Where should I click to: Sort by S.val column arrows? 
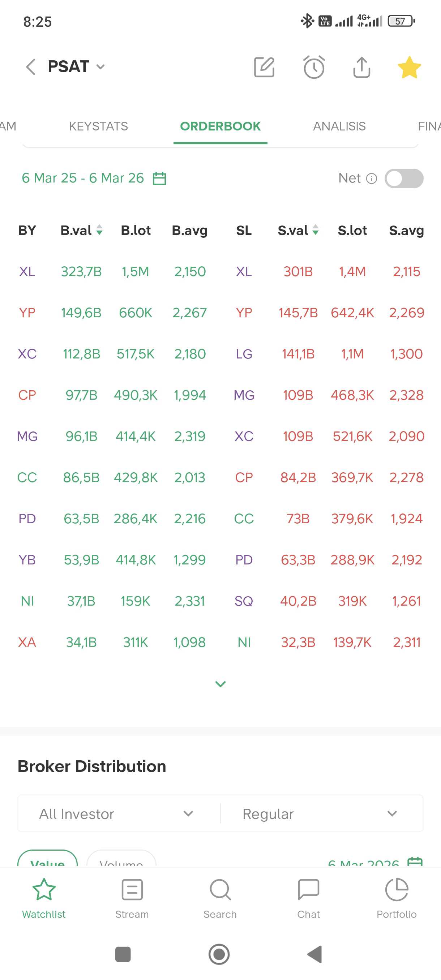(316, 230)
